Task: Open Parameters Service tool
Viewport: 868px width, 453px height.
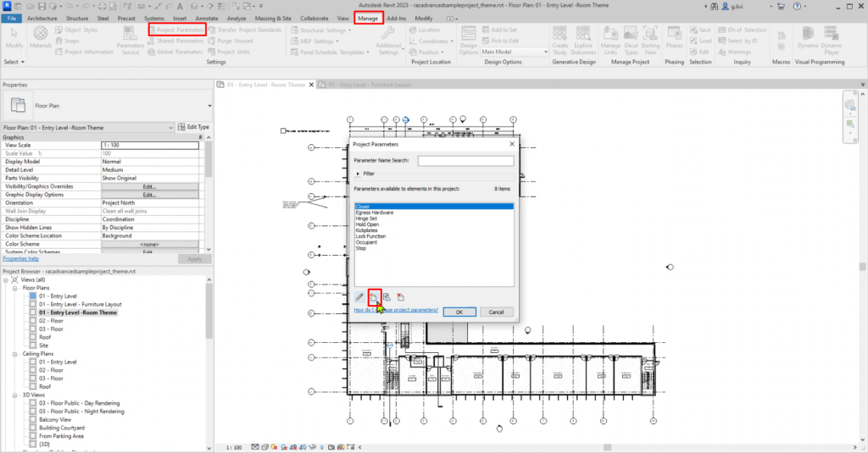Action: pos(130,41)
